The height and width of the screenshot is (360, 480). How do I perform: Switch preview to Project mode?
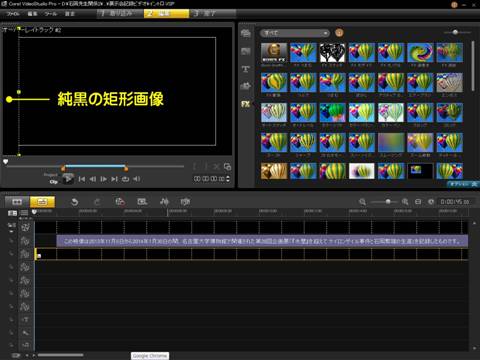pos(51,175)
